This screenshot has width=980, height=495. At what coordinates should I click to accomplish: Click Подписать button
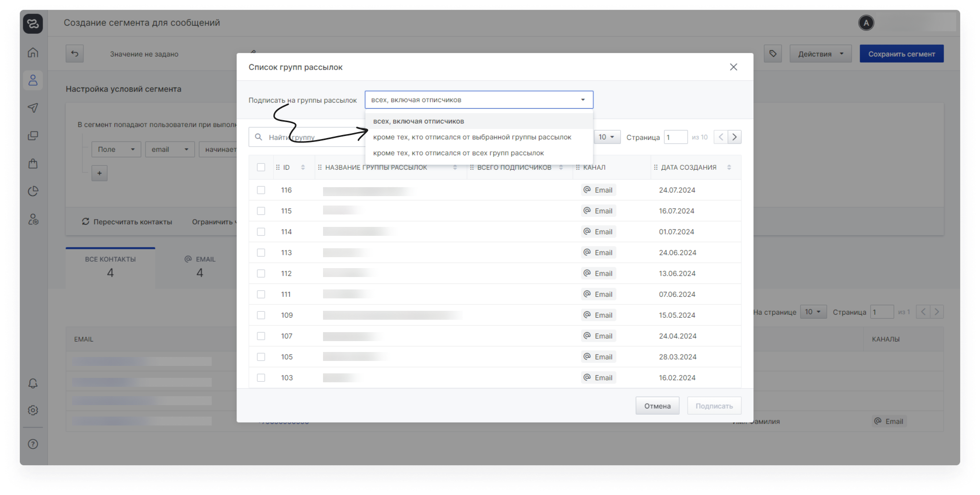[714, 406]
